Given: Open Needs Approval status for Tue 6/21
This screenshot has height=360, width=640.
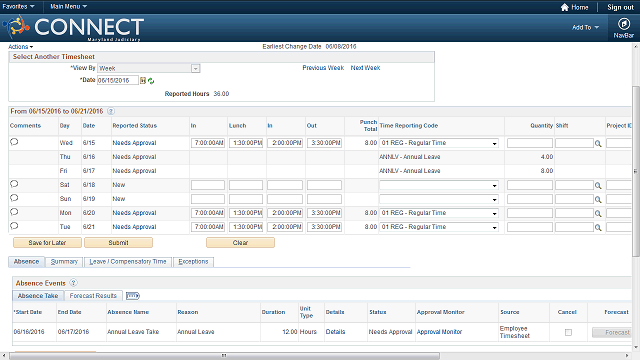Looking at the screenshot, I should pyautogui.click(x=134, y=227).
